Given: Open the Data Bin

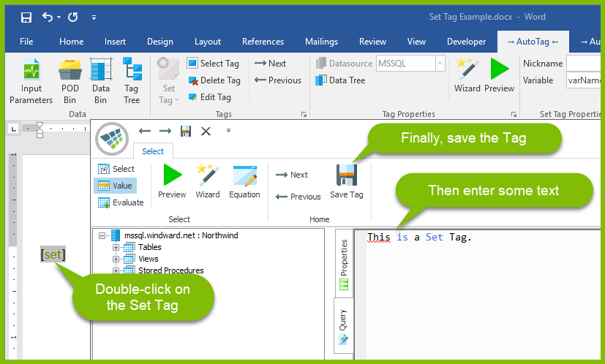Looking at the screenshot, I should [x=101, y=81].
